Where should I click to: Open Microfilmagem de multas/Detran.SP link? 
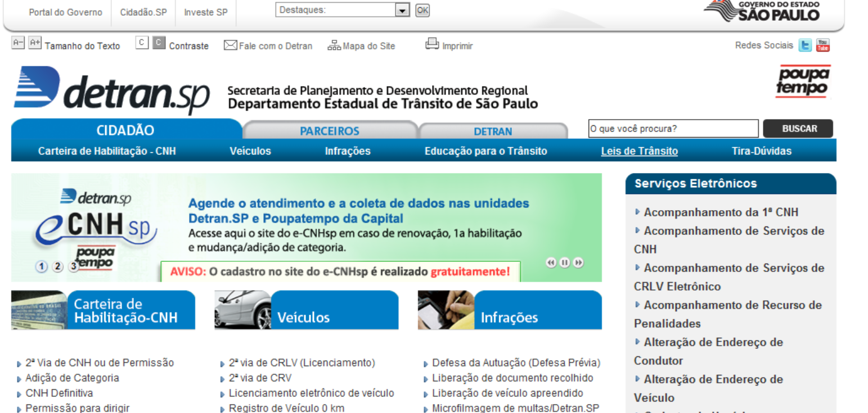pyautogui.click(x=515, y=408)
